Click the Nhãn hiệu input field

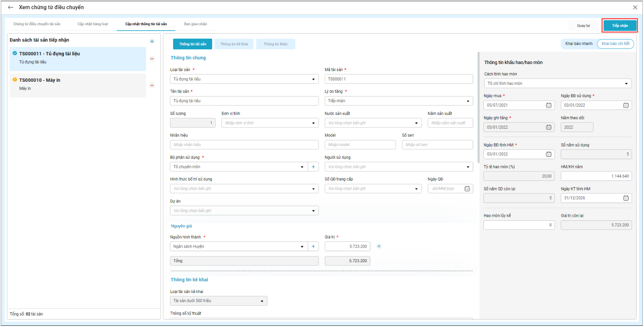click(x=244, y=145)
